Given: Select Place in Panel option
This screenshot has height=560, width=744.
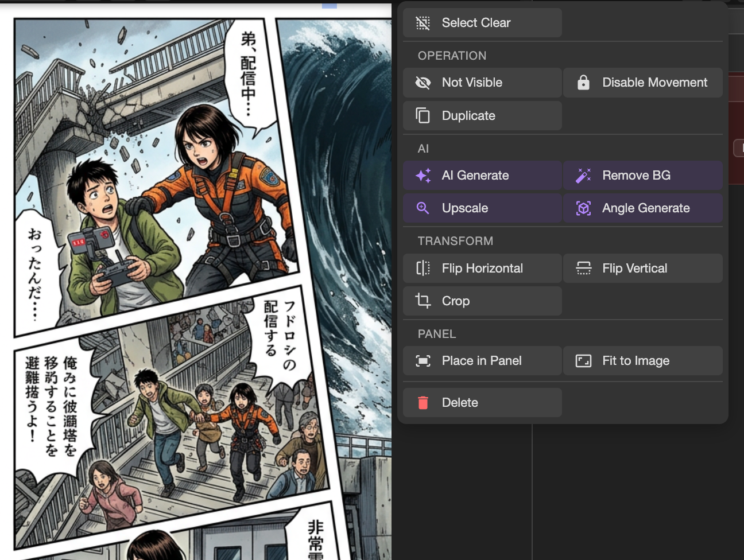Looking at the screenshot, I should click(x=482, y=361).
